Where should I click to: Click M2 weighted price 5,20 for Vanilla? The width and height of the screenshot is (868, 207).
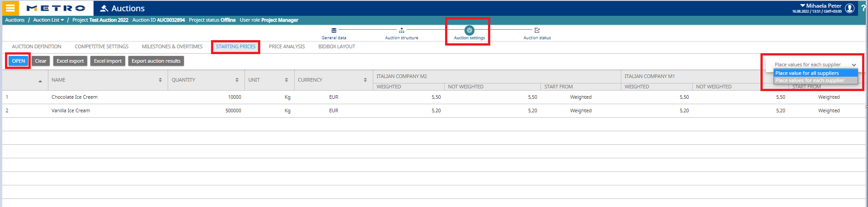(x=436, y=110)
